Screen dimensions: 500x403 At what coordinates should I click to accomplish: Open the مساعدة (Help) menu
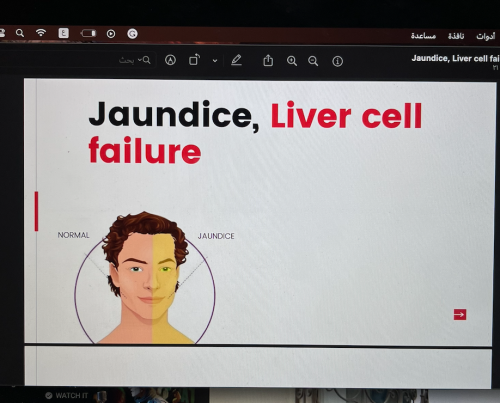pos(423,36)
